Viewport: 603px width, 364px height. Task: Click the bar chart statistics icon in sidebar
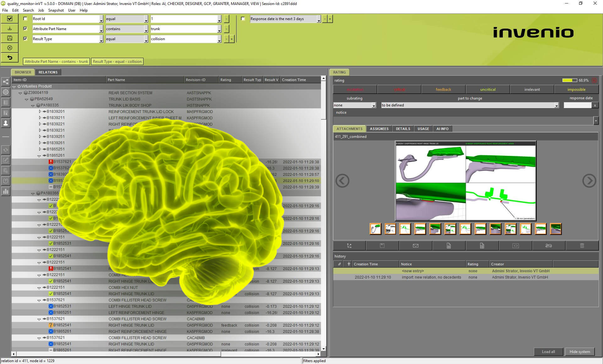[6, 191]
